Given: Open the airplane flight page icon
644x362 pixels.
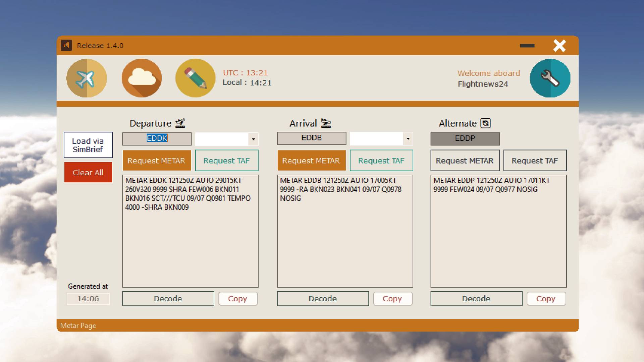Looking at the screenshot, I should tap(87, 78).
